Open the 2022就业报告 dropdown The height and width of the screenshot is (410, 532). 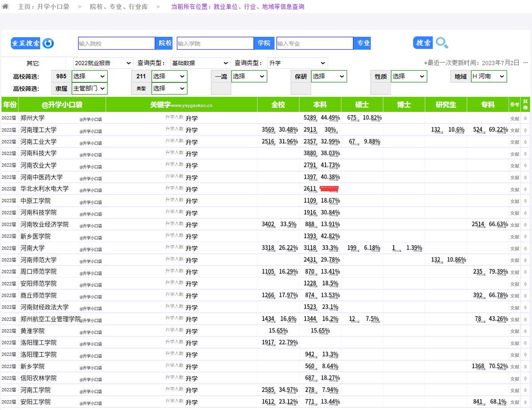pos(103,63)
